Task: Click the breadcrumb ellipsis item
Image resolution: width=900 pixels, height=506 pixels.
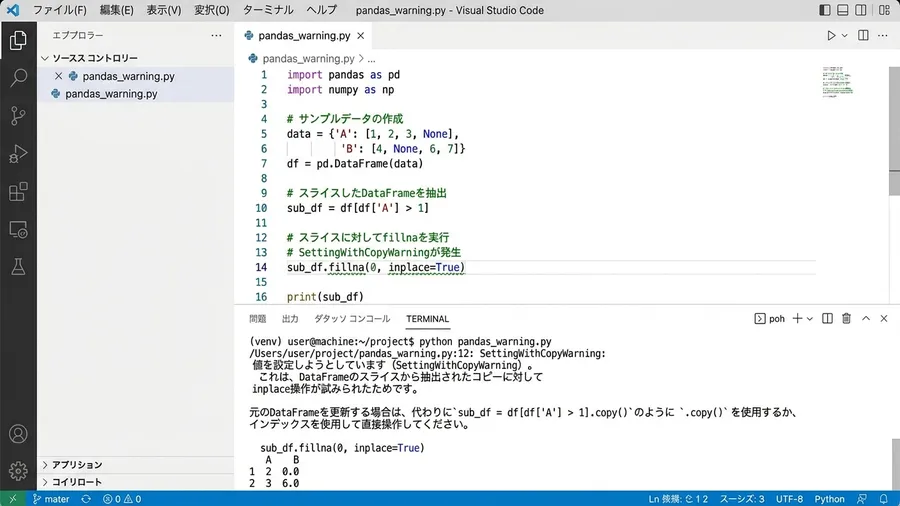Action: pos(371,59)
